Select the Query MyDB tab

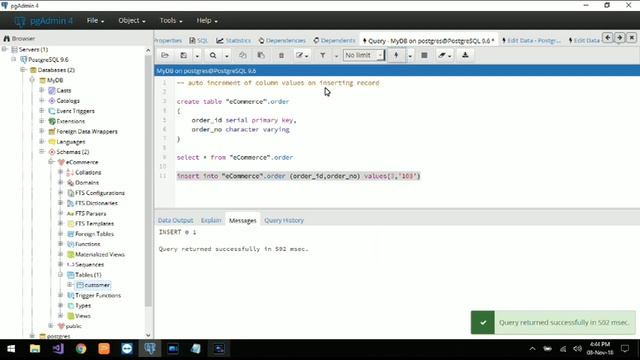pos(428,41)
